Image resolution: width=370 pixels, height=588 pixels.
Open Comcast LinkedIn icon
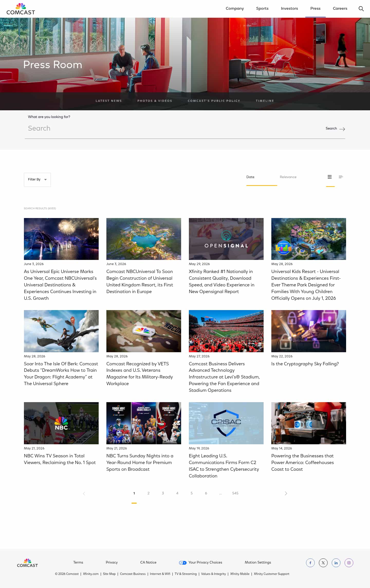coord(336,563)
